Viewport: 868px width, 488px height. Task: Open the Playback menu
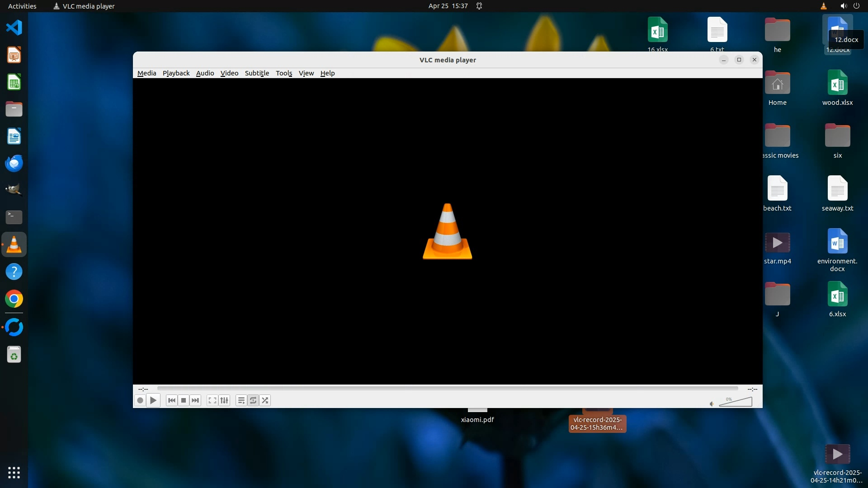pos(176,73)
